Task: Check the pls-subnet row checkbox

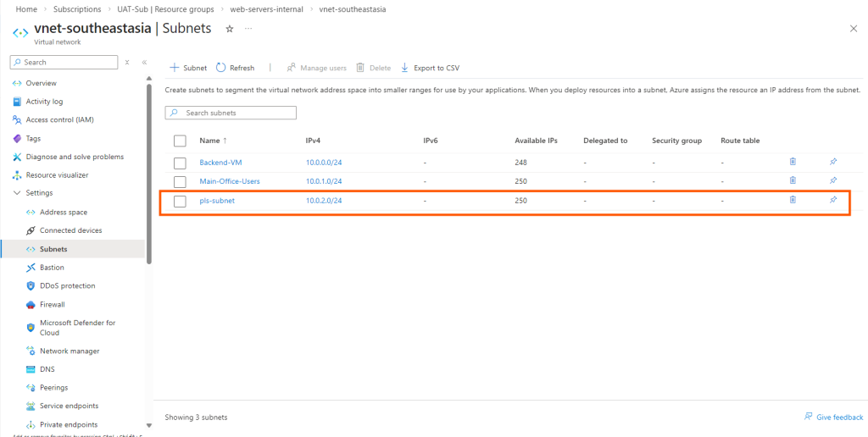Action: pos(180,201)
